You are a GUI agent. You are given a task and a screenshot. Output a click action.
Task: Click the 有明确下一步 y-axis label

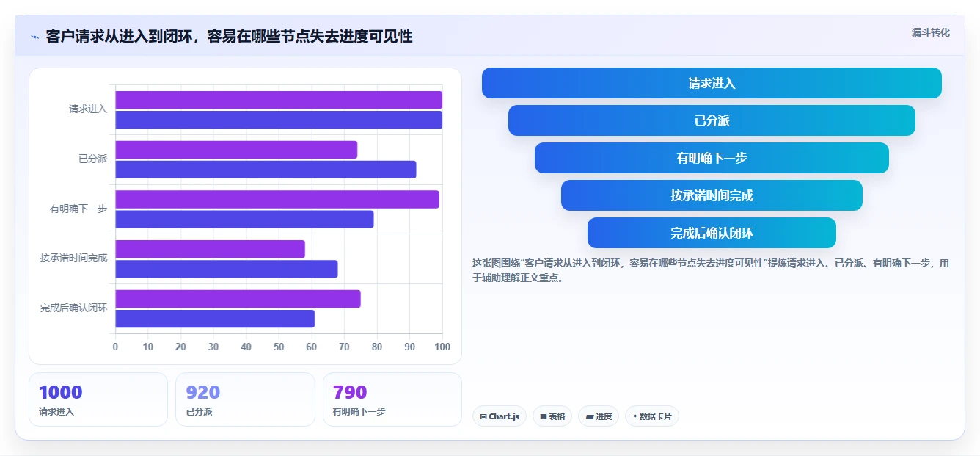pos(78,209)
